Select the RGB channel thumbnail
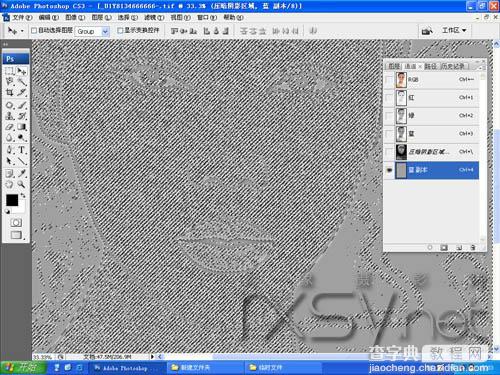Image resolution: width=500 pixels, height=375 pixels. pos(401,80)
